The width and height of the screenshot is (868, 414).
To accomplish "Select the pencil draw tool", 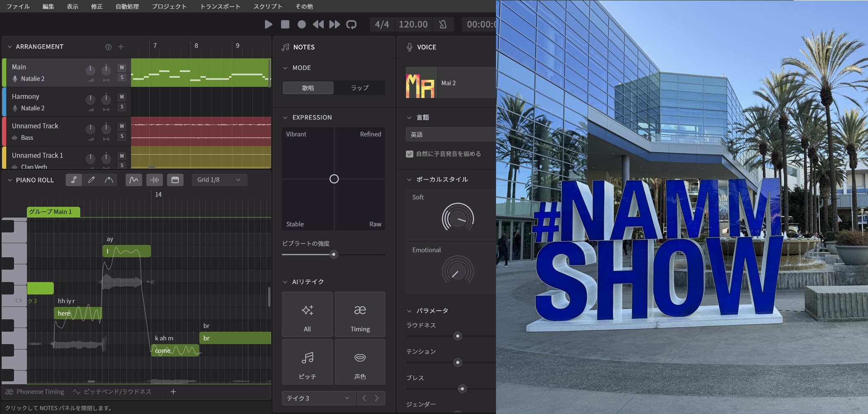I will [91, 180].
